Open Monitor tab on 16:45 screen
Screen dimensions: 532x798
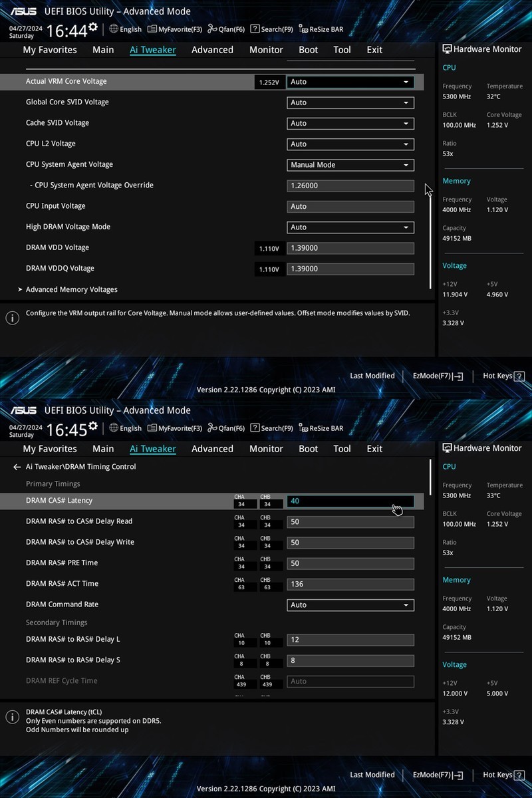pyautogui.click(x=266, y=449)
